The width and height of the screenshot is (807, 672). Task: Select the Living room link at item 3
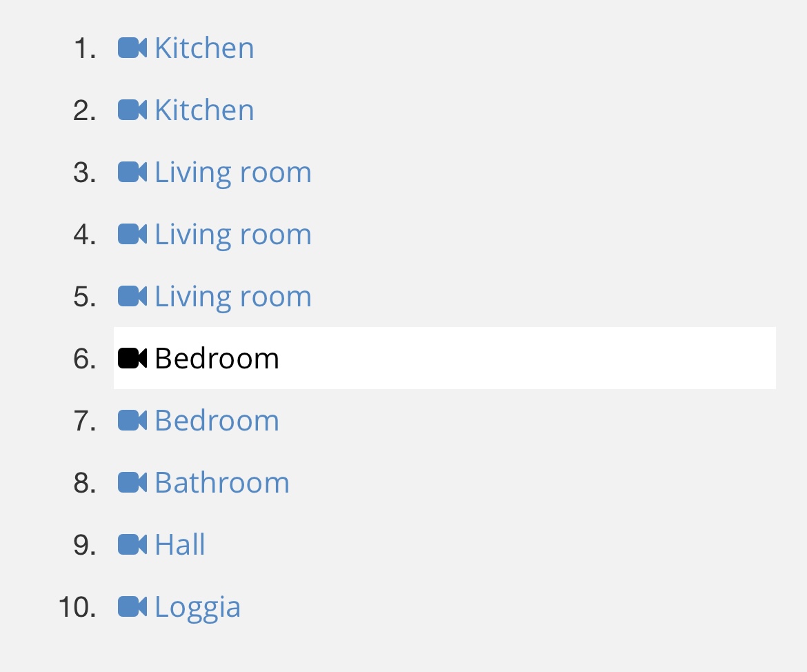(x=233, y=173)
